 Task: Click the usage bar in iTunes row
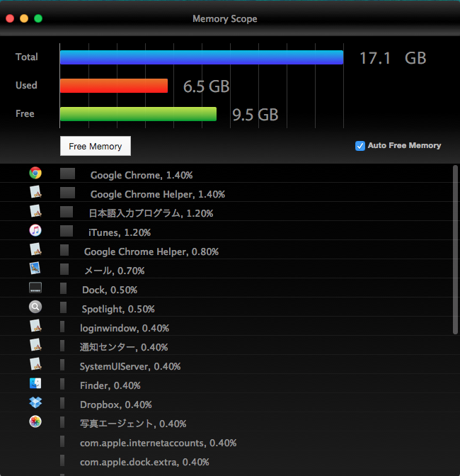tap(67, 231)
